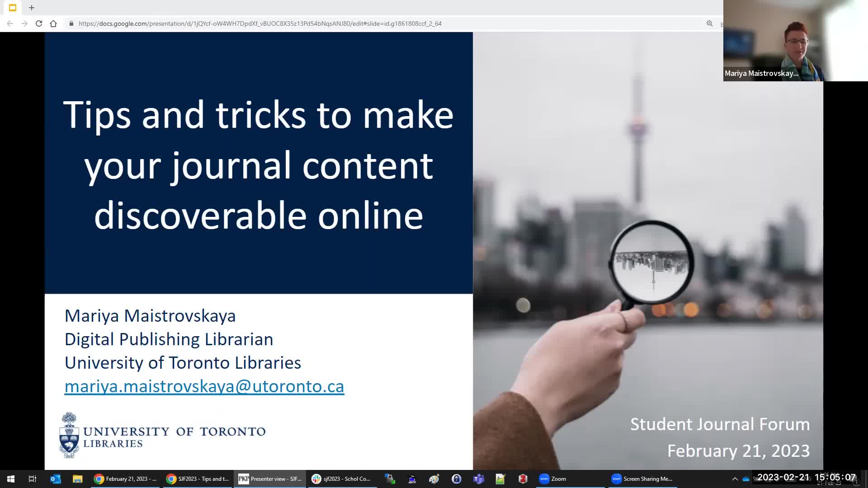Click the zoom magnifier icon in address bar
The width and height of the screenshot is (868, 488).
point(709,23)
